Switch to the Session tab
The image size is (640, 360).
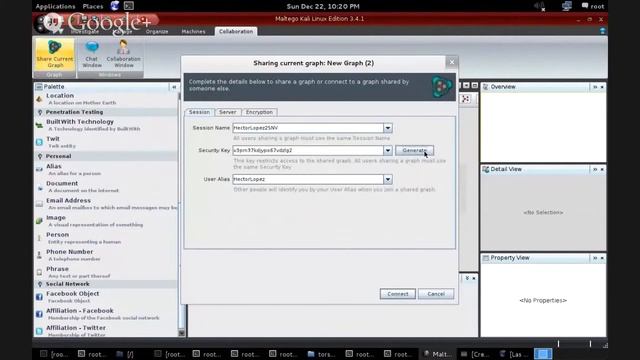point(199,112)
